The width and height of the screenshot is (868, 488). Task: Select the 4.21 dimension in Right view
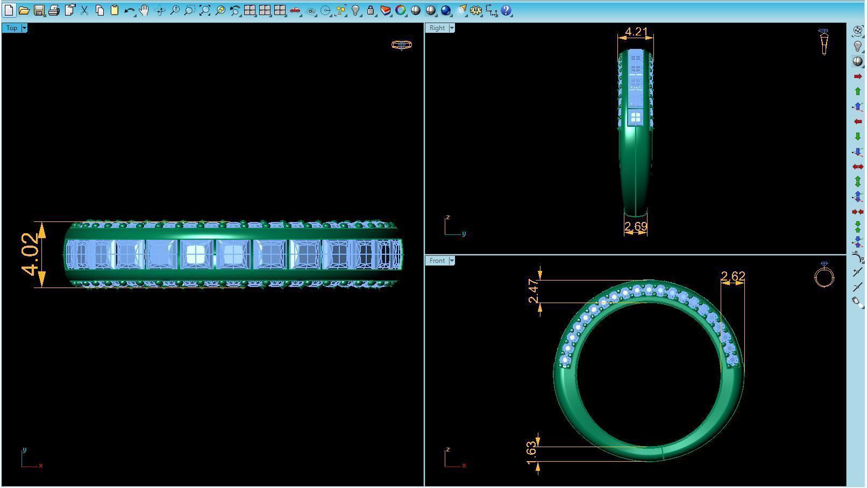636,32
